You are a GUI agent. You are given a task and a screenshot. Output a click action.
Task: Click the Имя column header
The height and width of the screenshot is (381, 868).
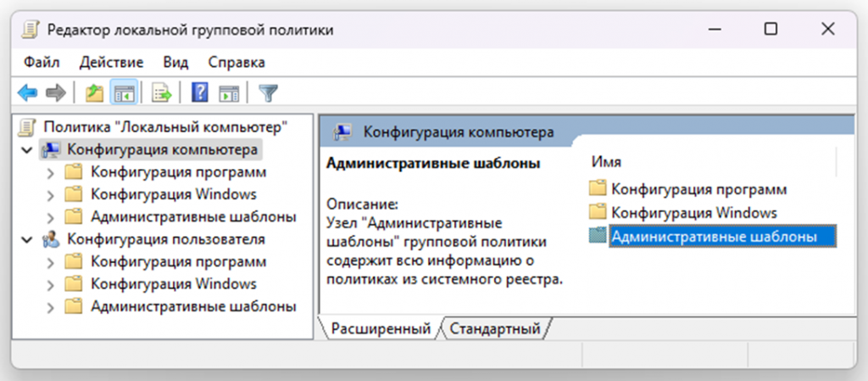[606, 161]
